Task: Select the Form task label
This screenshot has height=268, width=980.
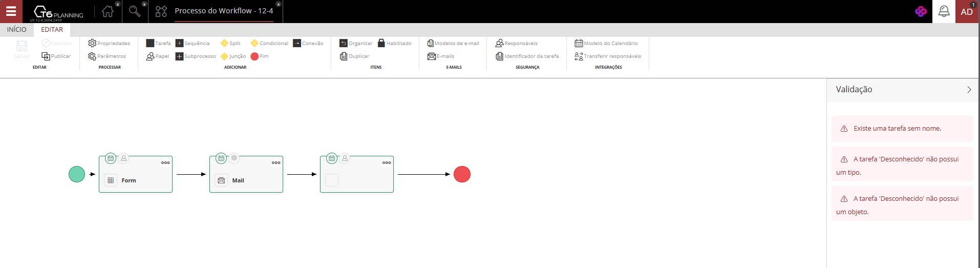Action: click(129, 180)
